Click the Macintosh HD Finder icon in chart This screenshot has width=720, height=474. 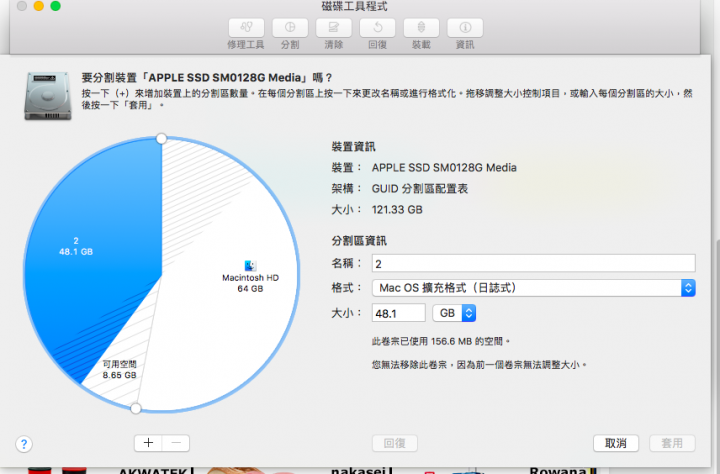coord(250,266)
